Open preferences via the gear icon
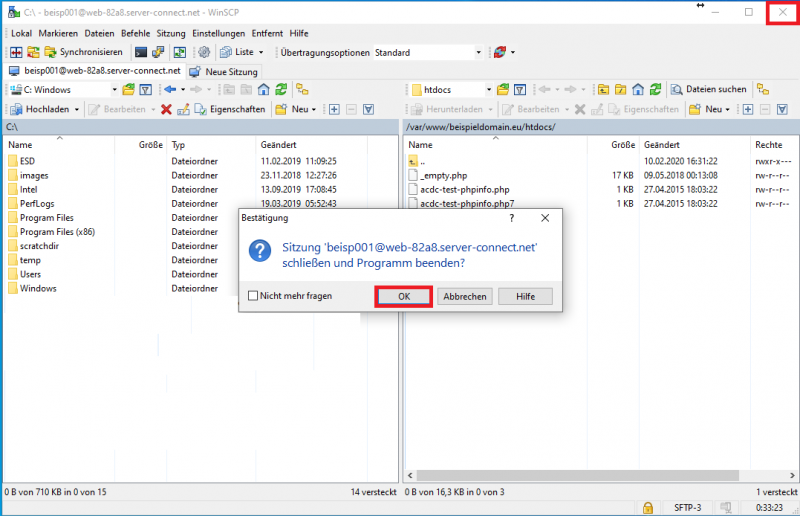This screenshot has width=800, height=516. click(x=204, y=52)
